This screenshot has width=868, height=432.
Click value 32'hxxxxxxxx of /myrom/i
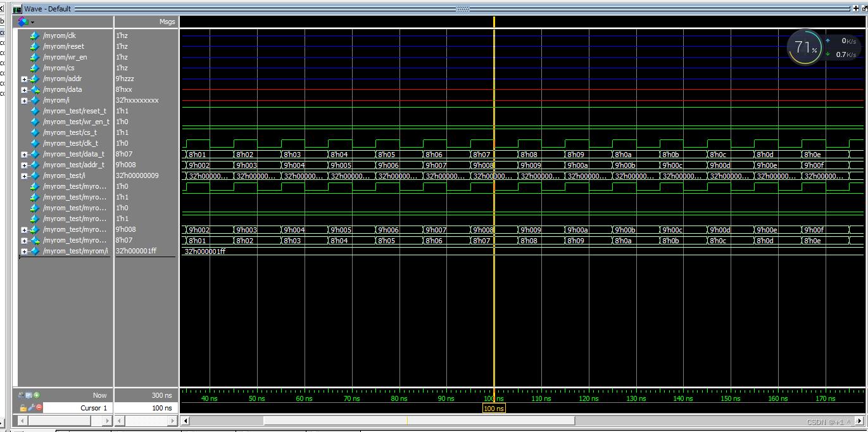pos(137,100)
